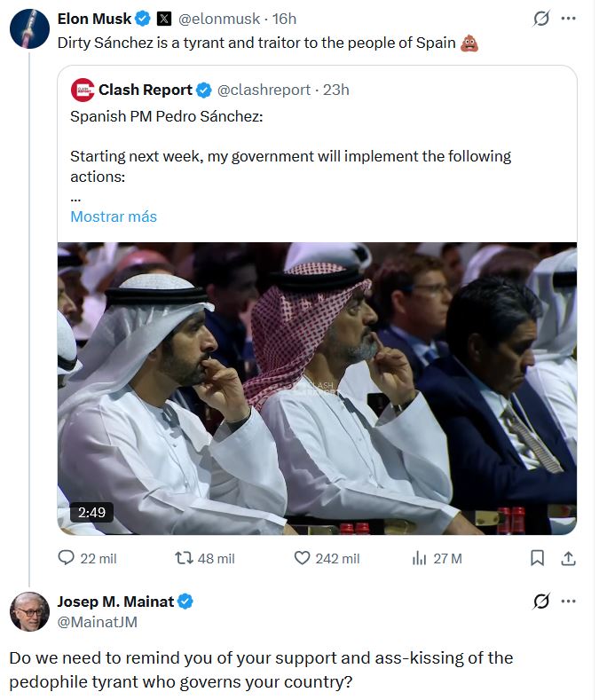599x700 pixels.
Task: Open the @MainatJM handle
Action: tap(97, 622)
